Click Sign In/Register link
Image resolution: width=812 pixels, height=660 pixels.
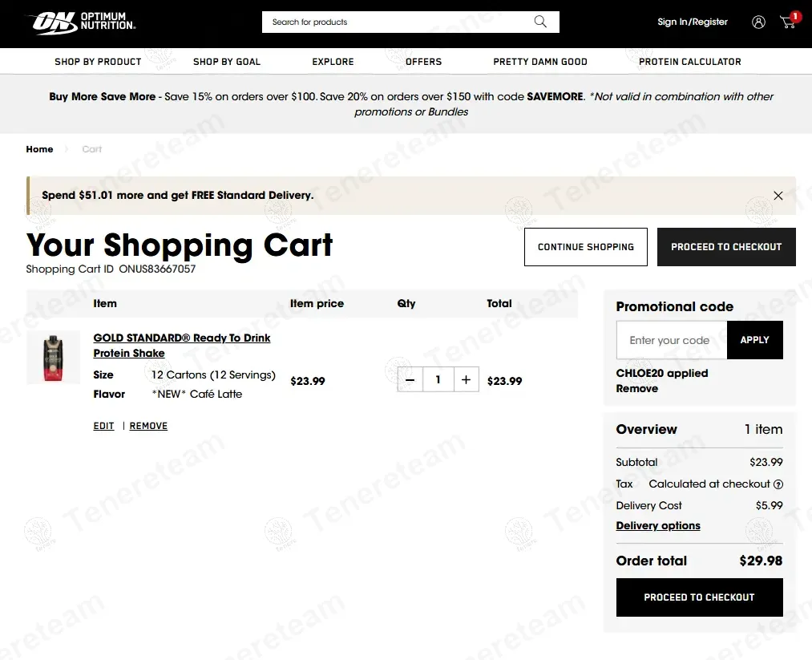pos(693,22)
